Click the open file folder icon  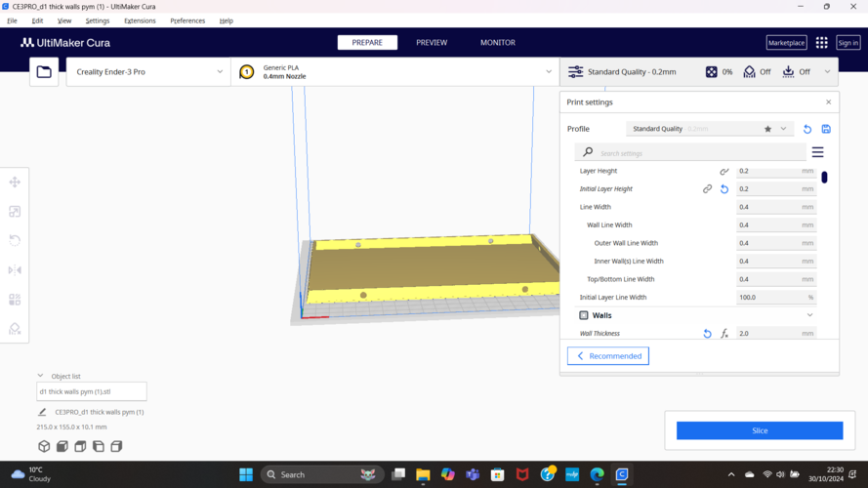(x=44, y=72)
